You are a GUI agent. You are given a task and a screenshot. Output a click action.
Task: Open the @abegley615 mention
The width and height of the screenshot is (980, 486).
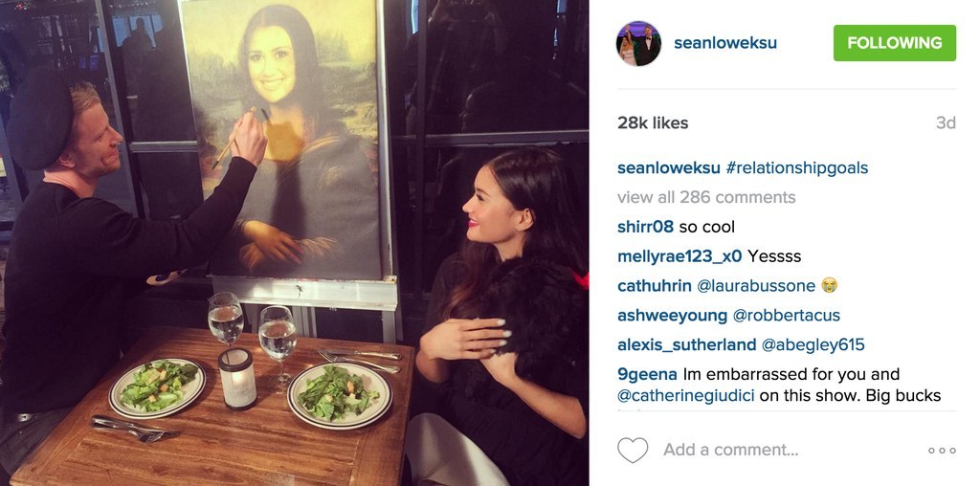coord(813,344)
